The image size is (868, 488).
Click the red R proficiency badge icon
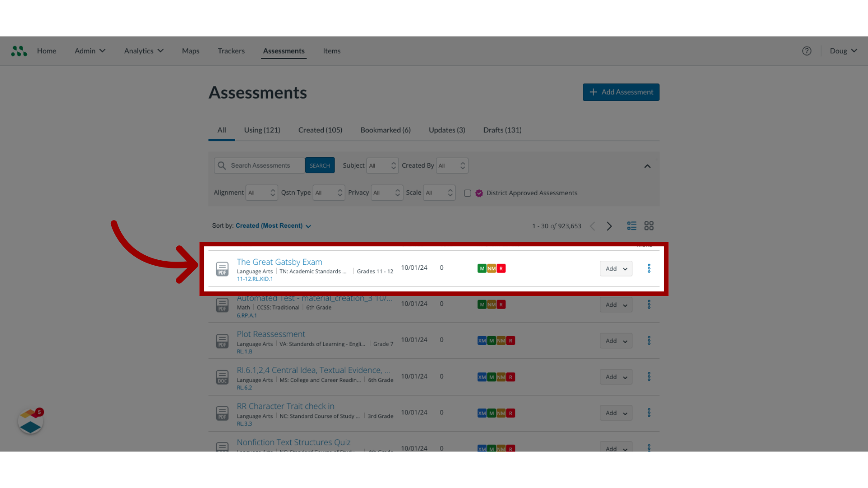[x=501, y=268]
